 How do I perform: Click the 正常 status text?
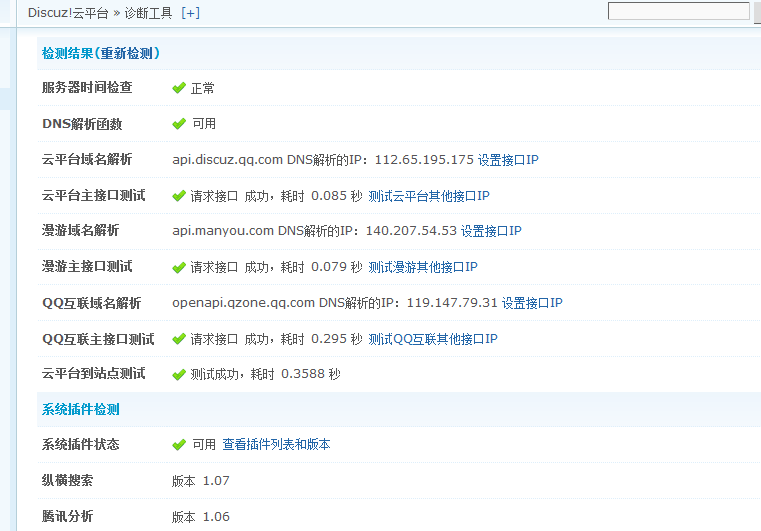click(x=202, y=88)
